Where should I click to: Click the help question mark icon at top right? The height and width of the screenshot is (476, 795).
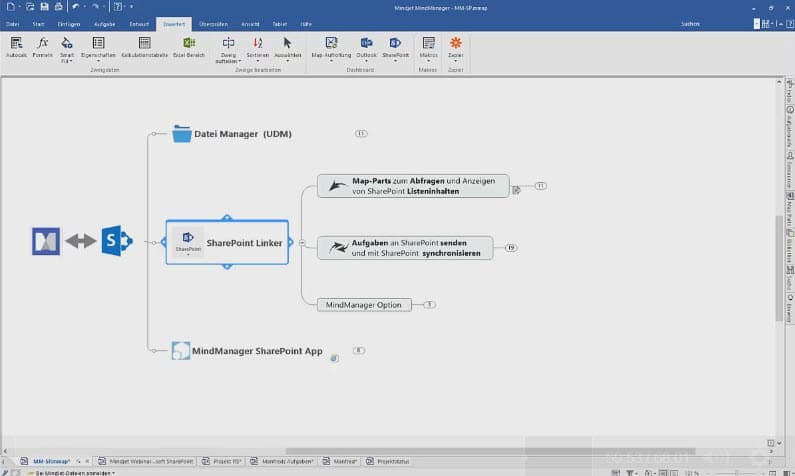coord(789,24)
